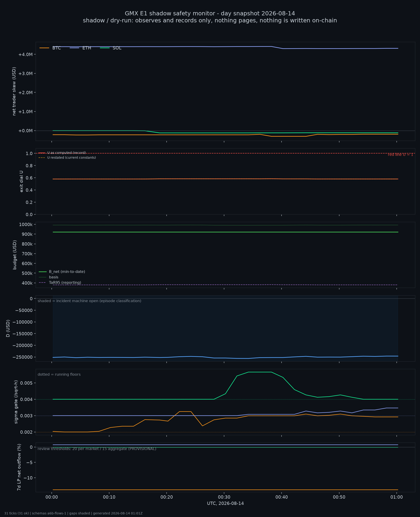The width and height of the screenshot is (420, 517).
Task: Click the 'SOL' legend label
Action: tap(117, 48)
